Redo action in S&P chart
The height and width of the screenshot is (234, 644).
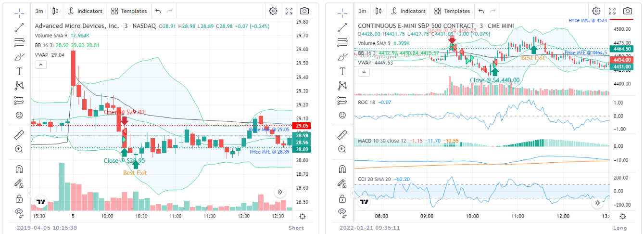coord(492,11)
